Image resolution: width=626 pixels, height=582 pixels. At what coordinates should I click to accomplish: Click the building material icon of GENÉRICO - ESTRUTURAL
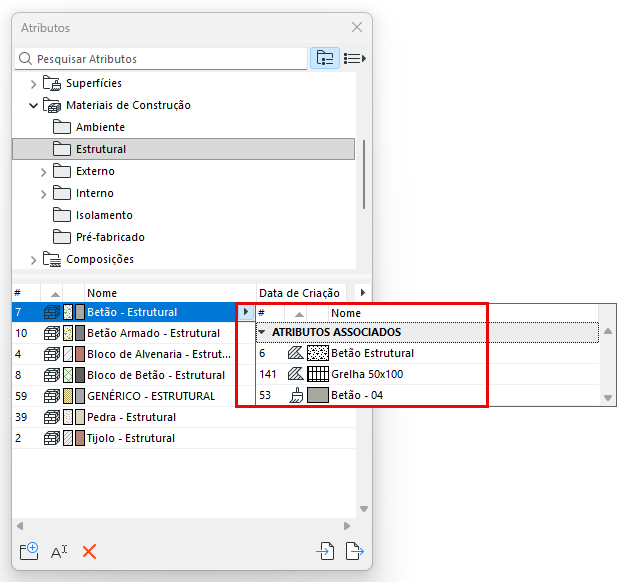52,396
